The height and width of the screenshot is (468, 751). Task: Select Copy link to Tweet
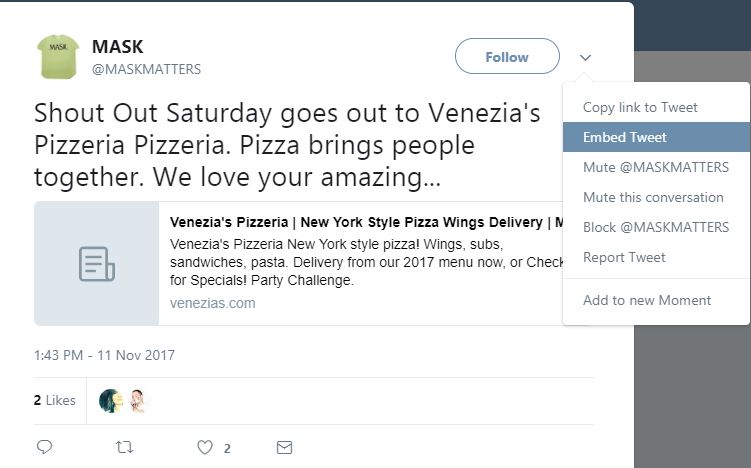640,107
